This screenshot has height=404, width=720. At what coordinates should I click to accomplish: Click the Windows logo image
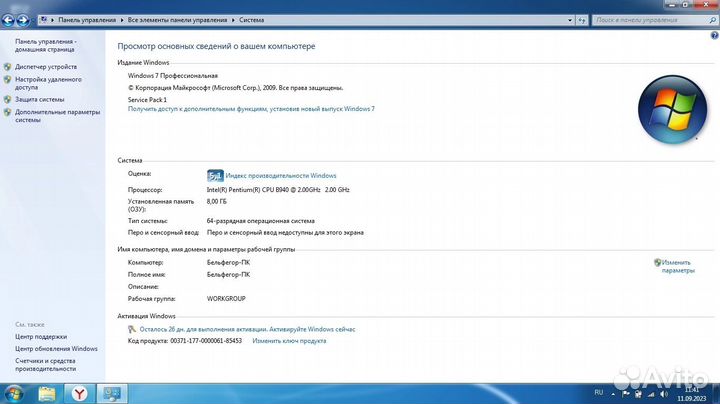[x=673, y=110]
